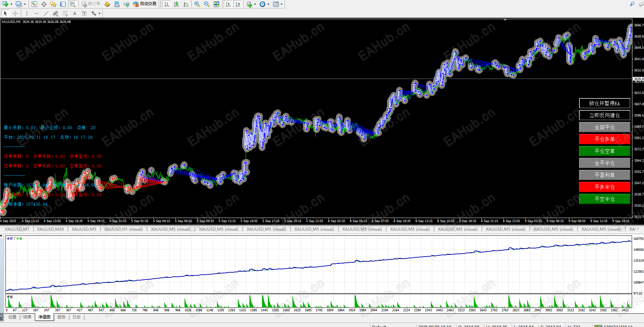Select the text A tool

tap(74, 13)
